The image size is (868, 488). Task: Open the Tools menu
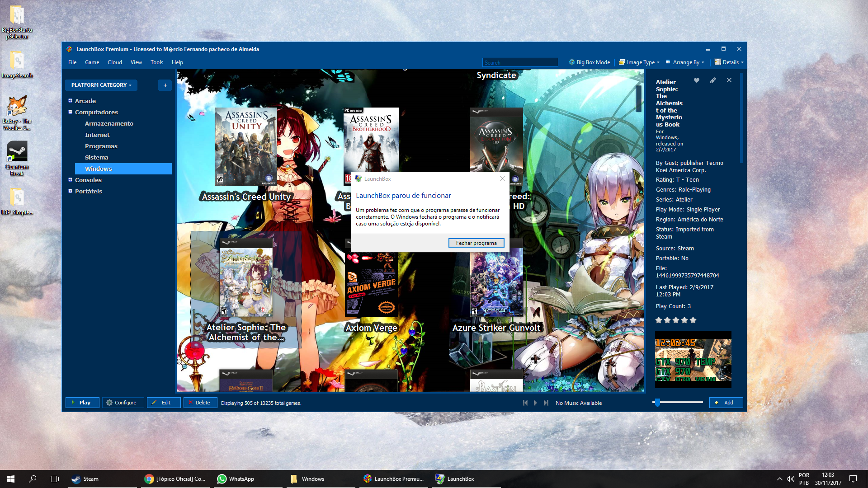click(157, 62)
